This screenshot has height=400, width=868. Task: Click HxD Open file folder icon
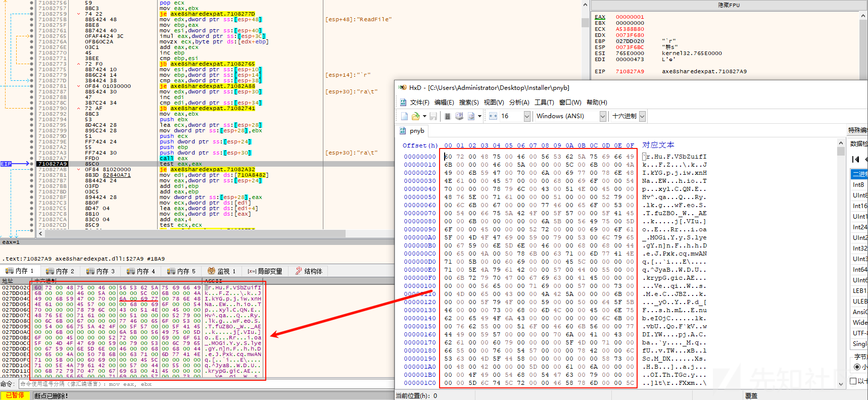(416, 116)
